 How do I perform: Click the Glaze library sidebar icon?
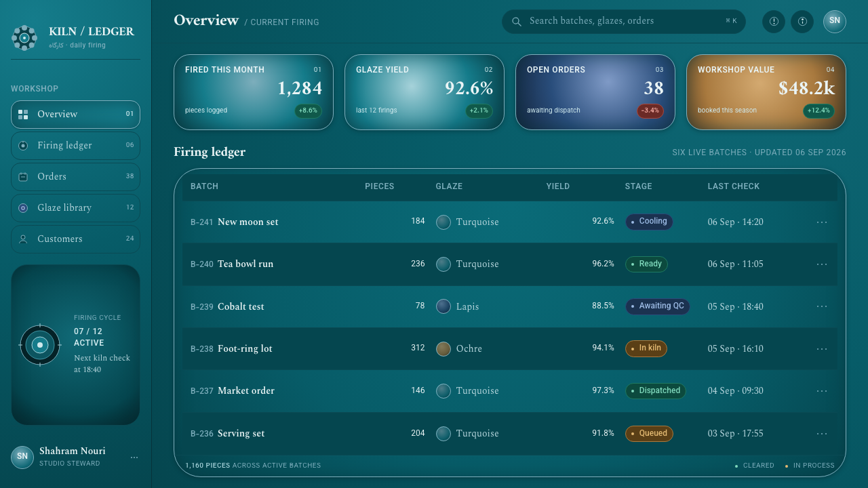pos(23,208)
